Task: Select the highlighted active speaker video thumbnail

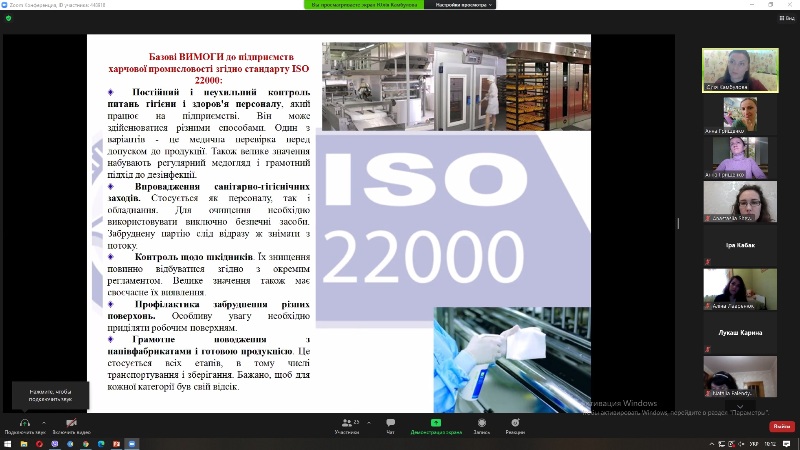Action: pyautogui.click(x=740, y=70)
